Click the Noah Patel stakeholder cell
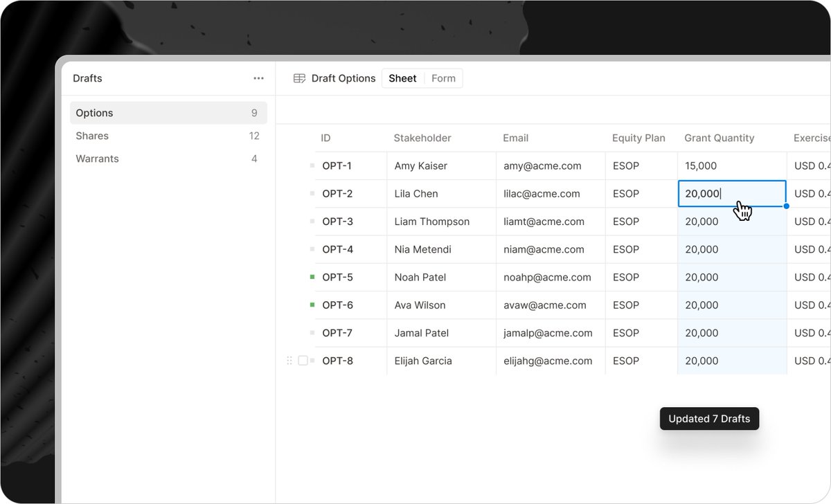 (441, 277)
